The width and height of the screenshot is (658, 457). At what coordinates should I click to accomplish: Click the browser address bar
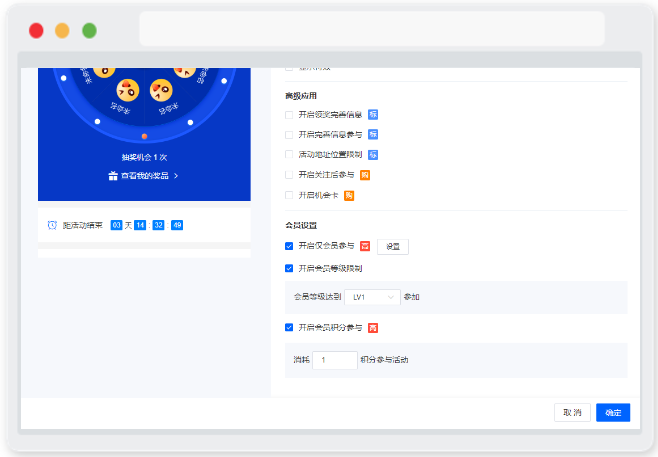372,29
